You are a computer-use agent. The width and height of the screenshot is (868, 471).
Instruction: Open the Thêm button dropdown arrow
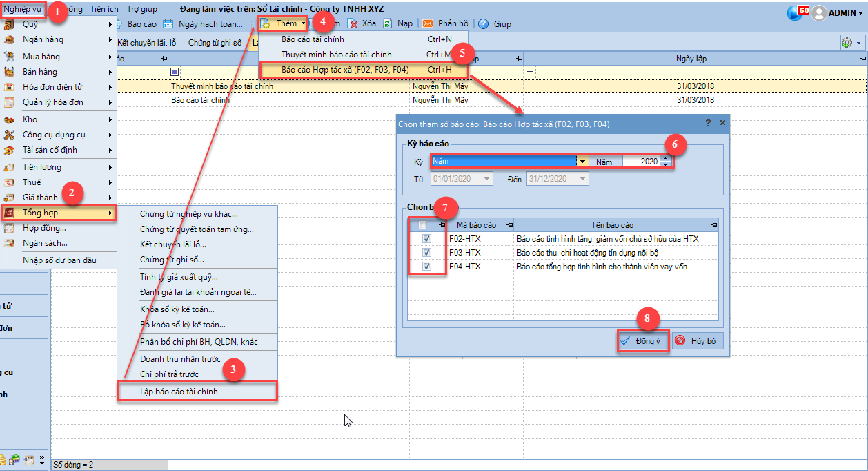[303, 23]
